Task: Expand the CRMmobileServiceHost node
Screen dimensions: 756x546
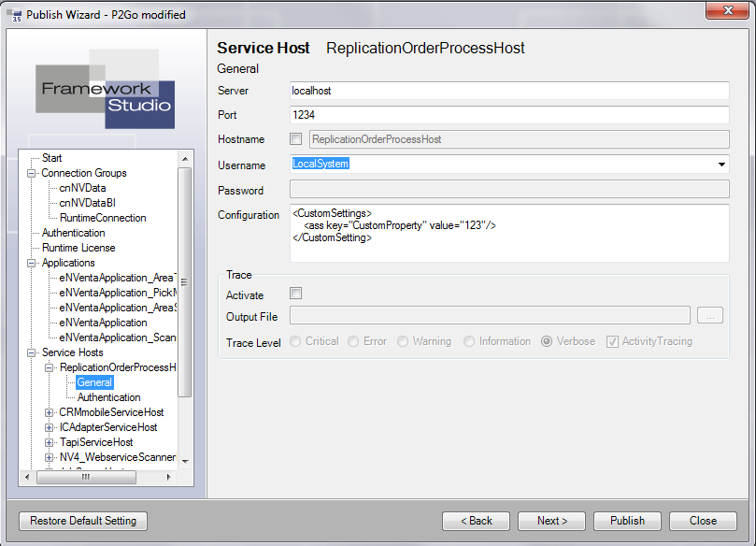Action: [x=49, y=412]
